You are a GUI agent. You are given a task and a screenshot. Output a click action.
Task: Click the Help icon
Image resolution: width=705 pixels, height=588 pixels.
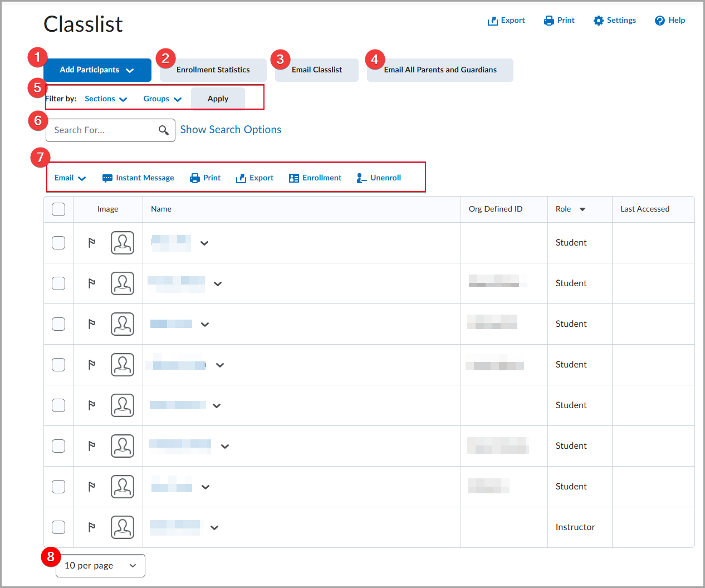669,20
